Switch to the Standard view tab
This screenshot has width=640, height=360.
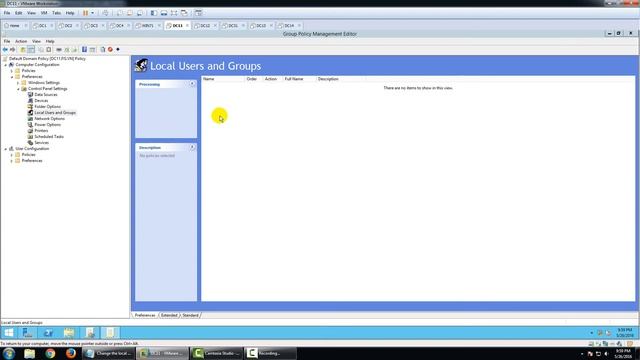click(x=190, y=315)
